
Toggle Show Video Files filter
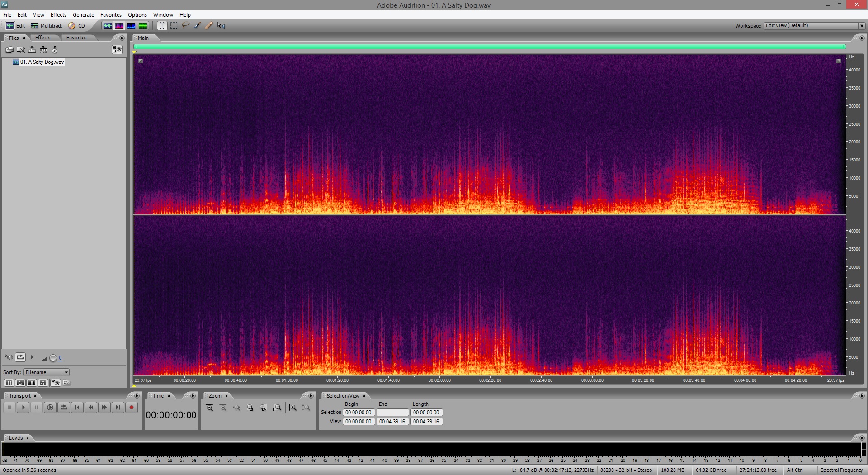click(x=32, y=383)
